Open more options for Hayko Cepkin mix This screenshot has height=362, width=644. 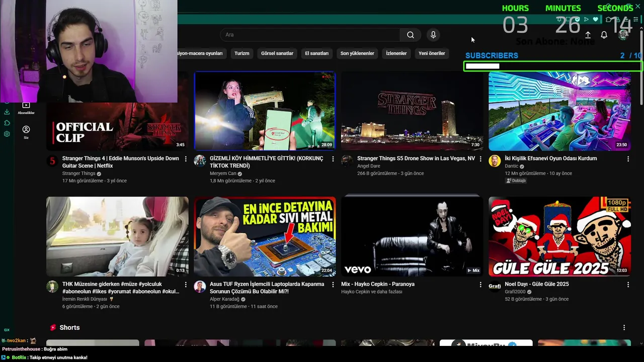coord(480,285)
